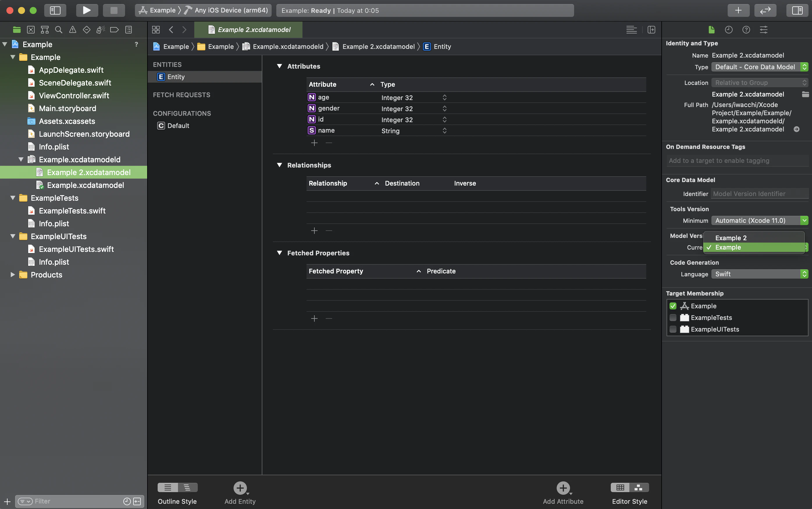812x509 pixels.
Task: Show code review changes arrows button
Action: click(x=765, y=10)
